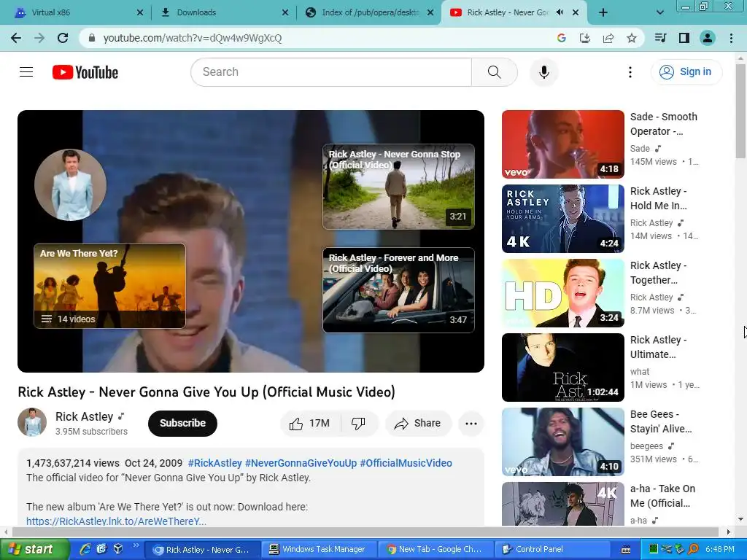
Task: Play Rick Astley Together HD thumbnail
Action: click(562, 293)
